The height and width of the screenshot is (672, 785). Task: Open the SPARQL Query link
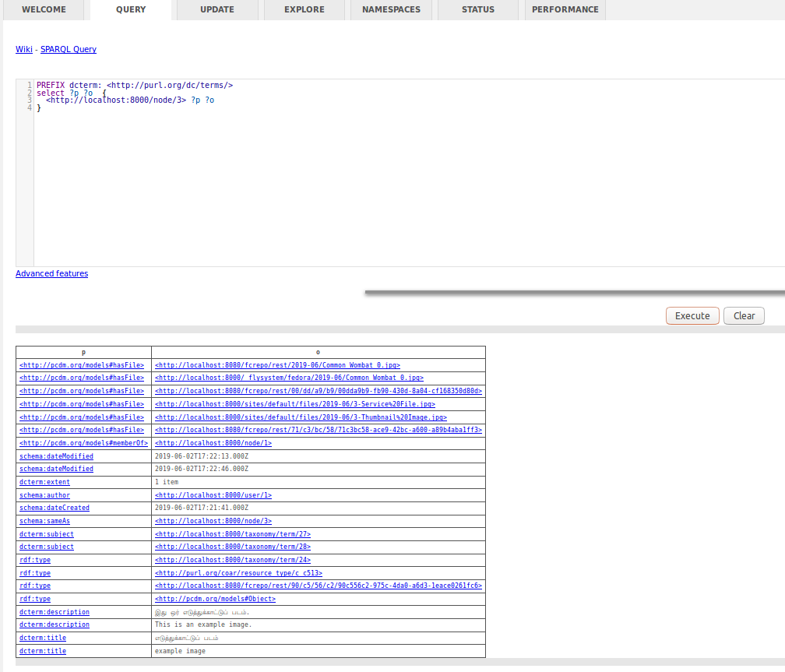click(68, 49)
